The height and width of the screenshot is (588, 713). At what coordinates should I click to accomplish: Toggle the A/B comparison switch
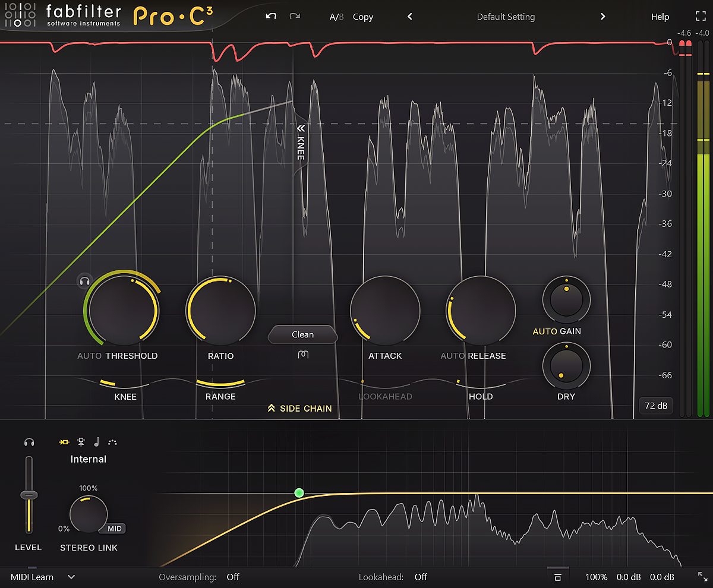[x=336, y=17]
